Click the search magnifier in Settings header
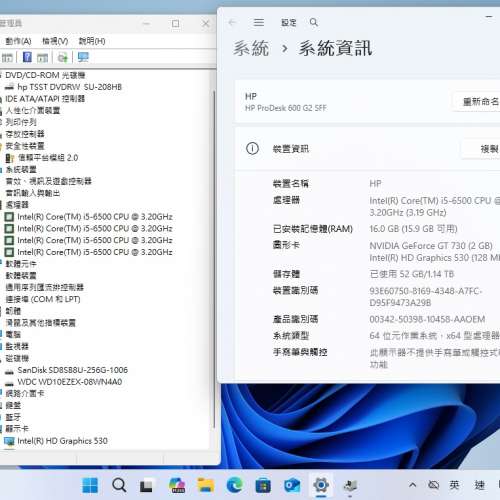This screenshot has width=500, height=500. click(x=313, y=22)
